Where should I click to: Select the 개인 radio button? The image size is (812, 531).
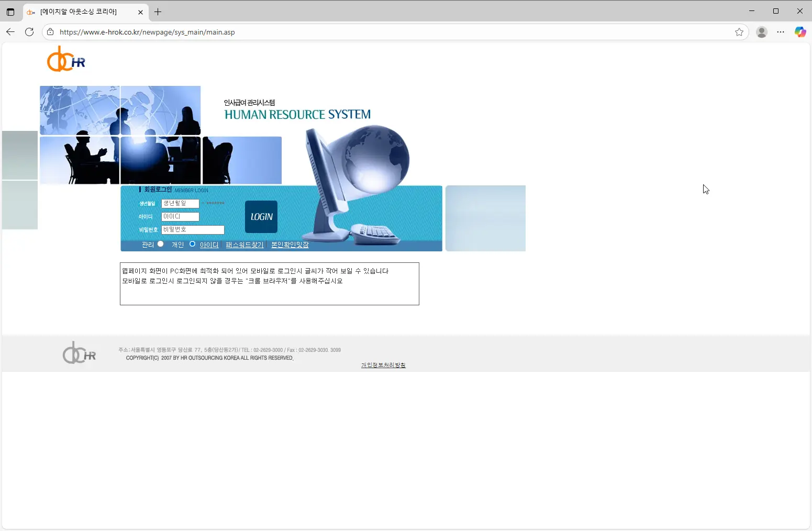pos(192,244)
